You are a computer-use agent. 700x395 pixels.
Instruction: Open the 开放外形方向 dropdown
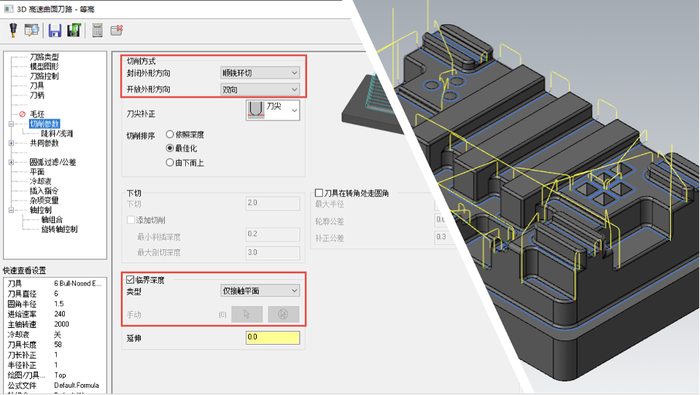[260, 89]
